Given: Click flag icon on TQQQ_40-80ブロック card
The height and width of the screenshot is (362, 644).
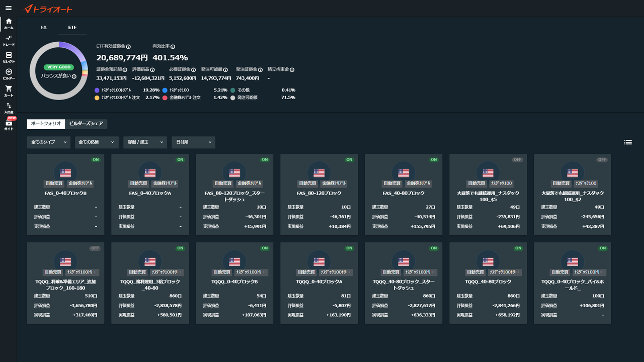Looking at the screenshot, I should [488, 261].
